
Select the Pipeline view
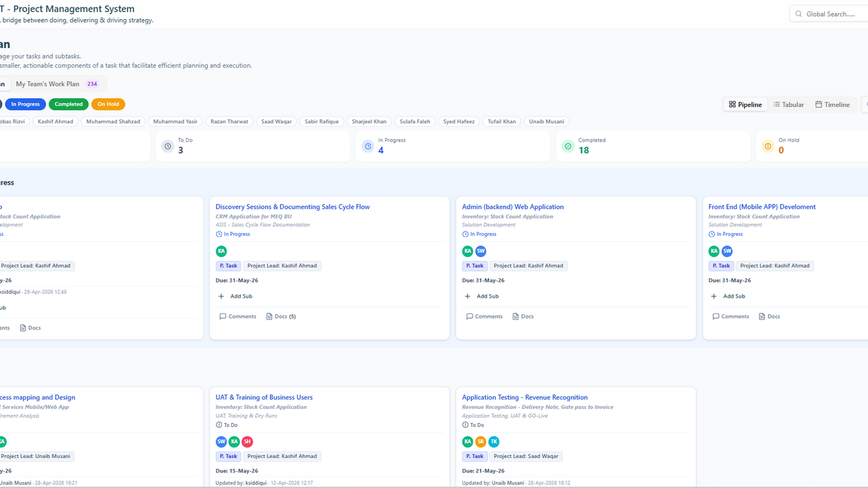pyautogui.click(x=745, y=104)
